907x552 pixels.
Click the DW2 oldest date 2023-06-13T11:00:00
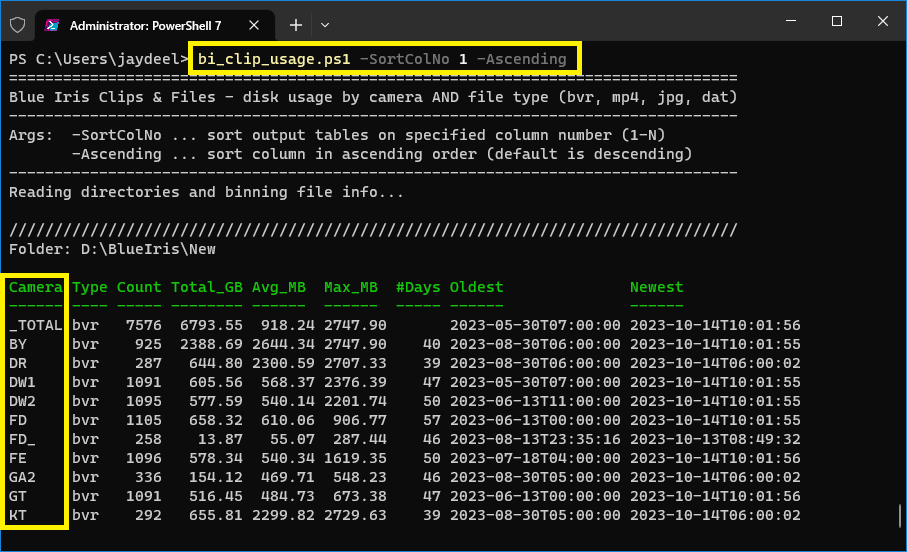coord(535,402)
